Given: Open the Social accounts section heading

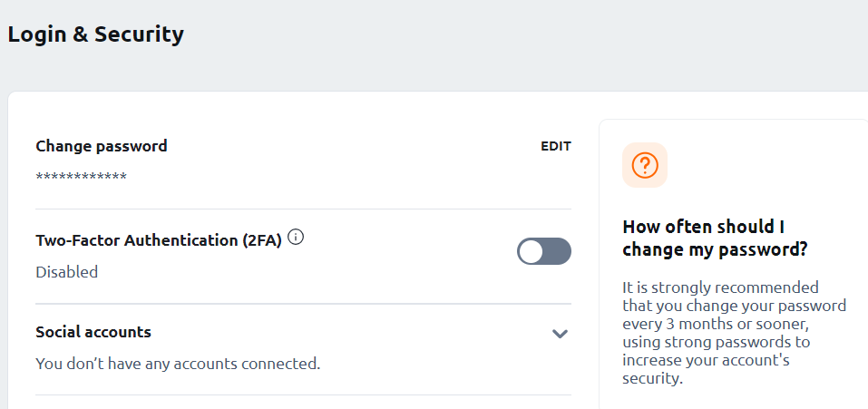Looking at the screenshot, I should click(x=93, y=332).
